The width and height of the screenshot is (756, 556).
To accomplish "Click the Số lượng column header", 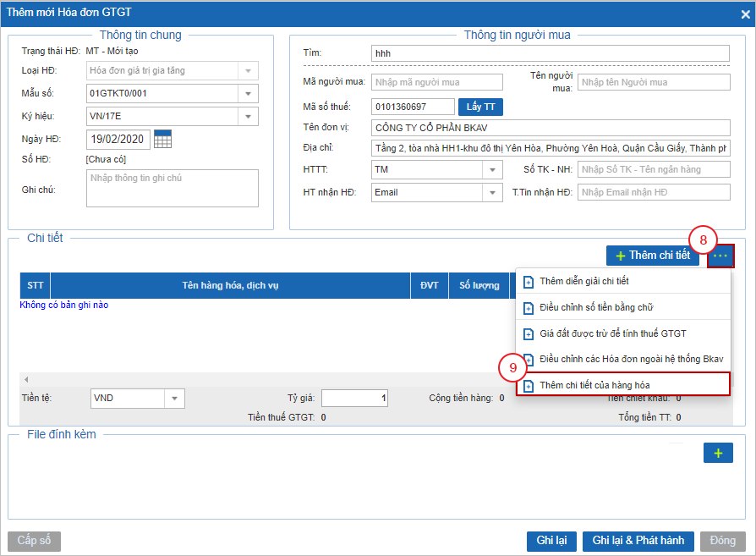I will (479, 286).
